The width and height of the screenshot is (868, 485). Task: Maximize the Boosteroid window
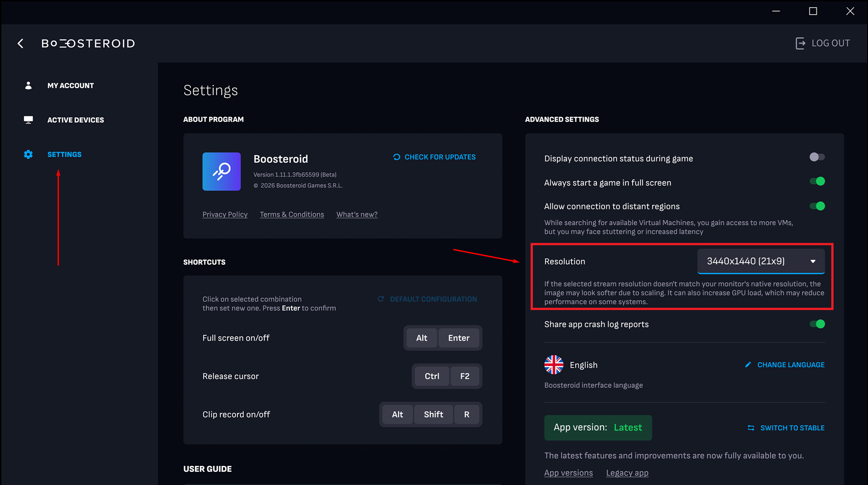[813, 11]
